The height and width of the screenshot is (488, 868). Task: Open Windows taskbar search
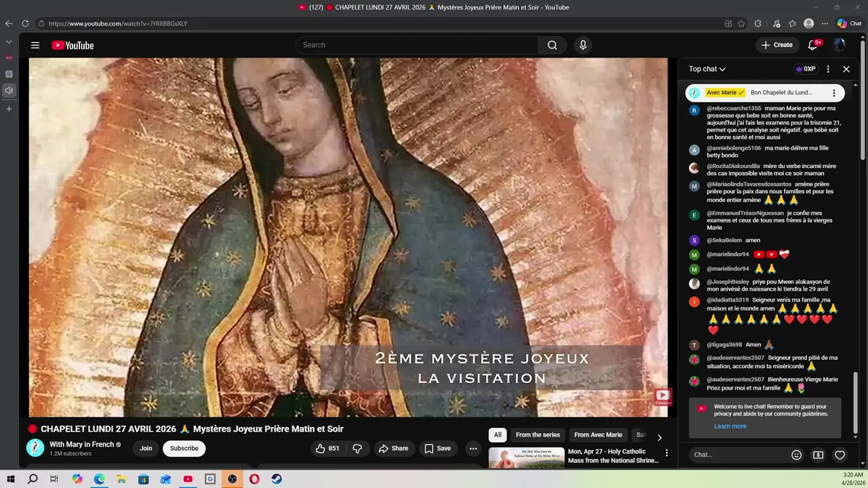(33, 479)
